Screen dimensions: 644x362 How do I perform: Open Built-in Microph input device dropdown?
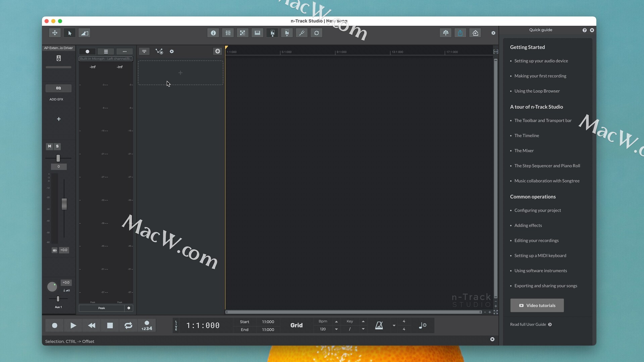click(x=106, y=59)
